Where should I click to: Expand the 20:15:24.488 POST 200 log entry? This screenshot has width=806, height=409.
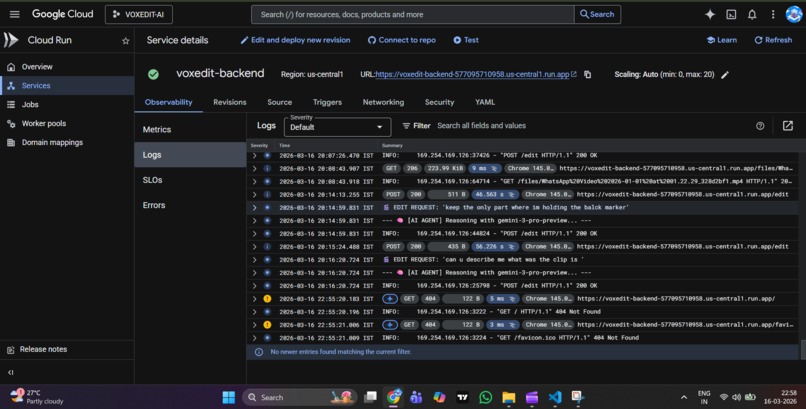point(254,247)
